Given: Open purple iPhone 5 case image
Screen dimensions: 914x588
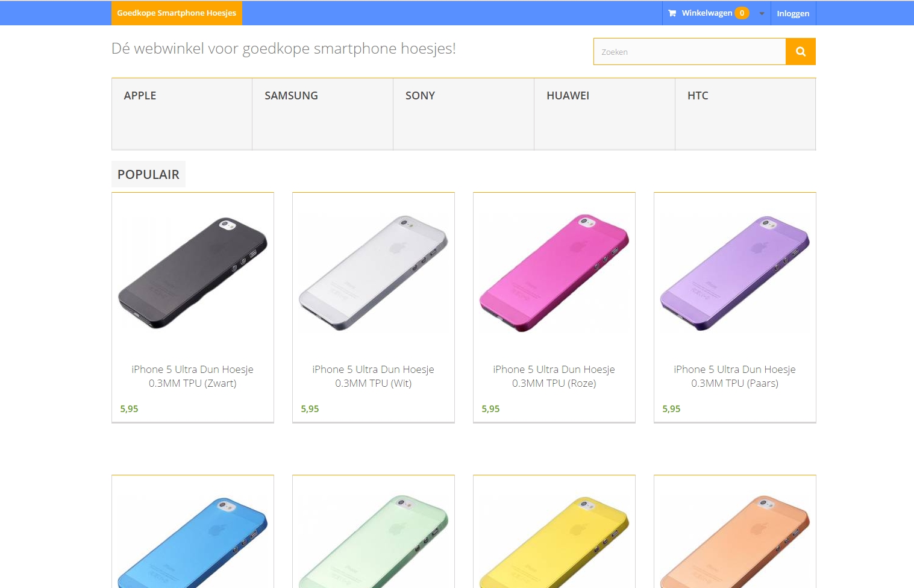Looking at the screenshot, I should (x=735, y=274).
